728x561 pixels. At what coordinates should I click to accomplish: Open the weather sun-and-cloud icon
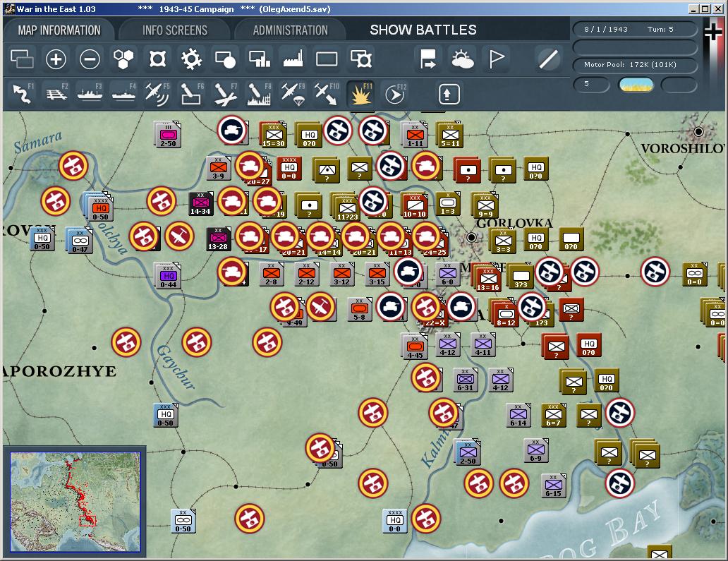(x=463, y=59)
